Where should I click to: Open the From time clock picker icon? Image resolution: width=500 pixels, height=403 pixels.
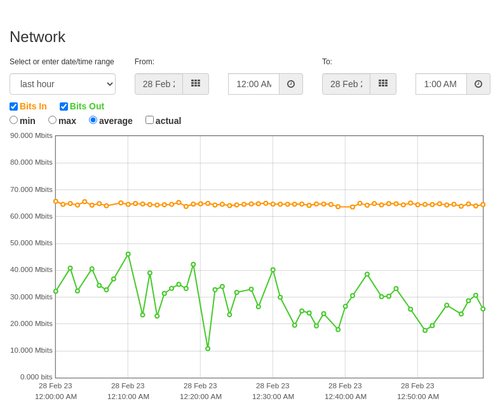(291, 84)
